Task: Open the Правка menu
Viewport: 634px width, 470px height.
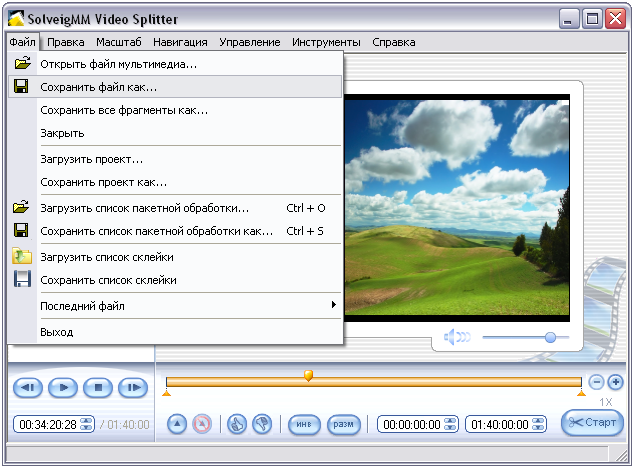Action: click(66, 42)
